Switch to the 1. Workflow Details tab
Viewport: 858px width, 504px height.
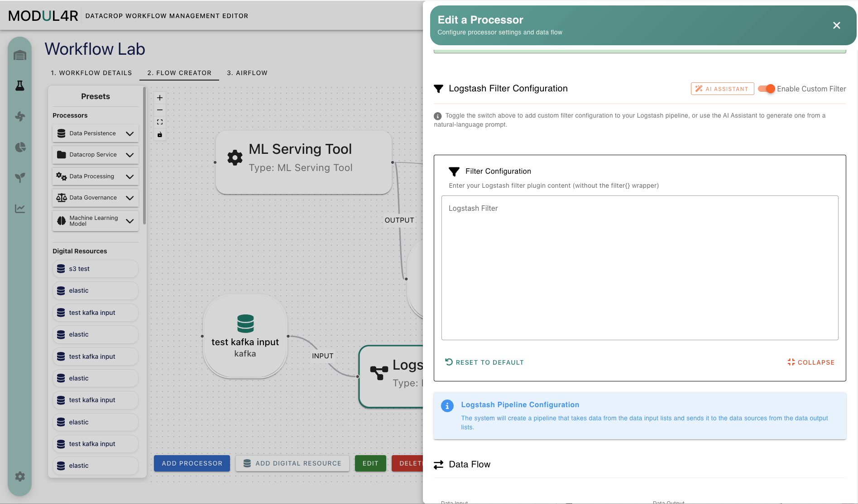pos(91,73)
